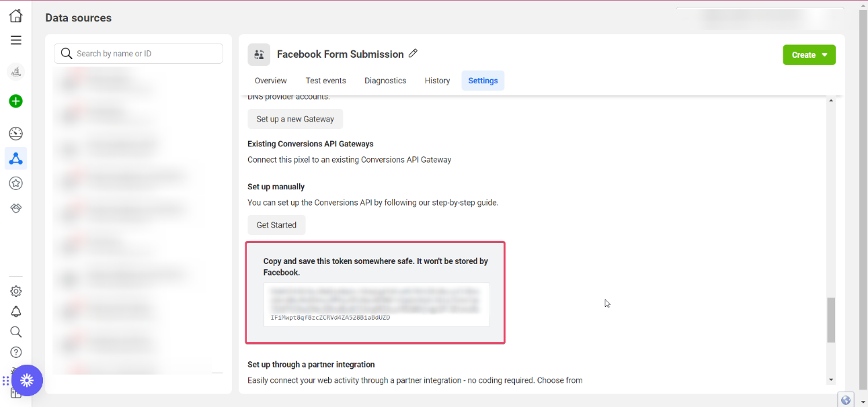Focus the Search by name or ID field
Screen dimensions: 868x407
tap(139, 54)
